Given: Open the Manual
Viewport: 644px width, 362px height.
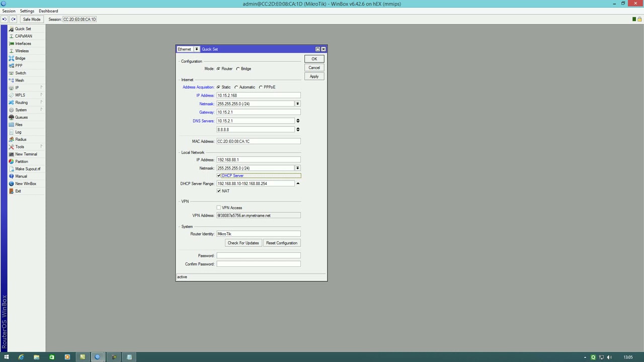Looking at the screenshot, I should pos(21,176).
